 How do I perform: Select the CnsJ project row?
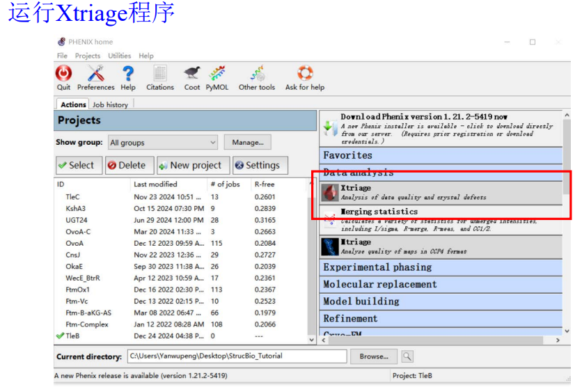point(181,255)
